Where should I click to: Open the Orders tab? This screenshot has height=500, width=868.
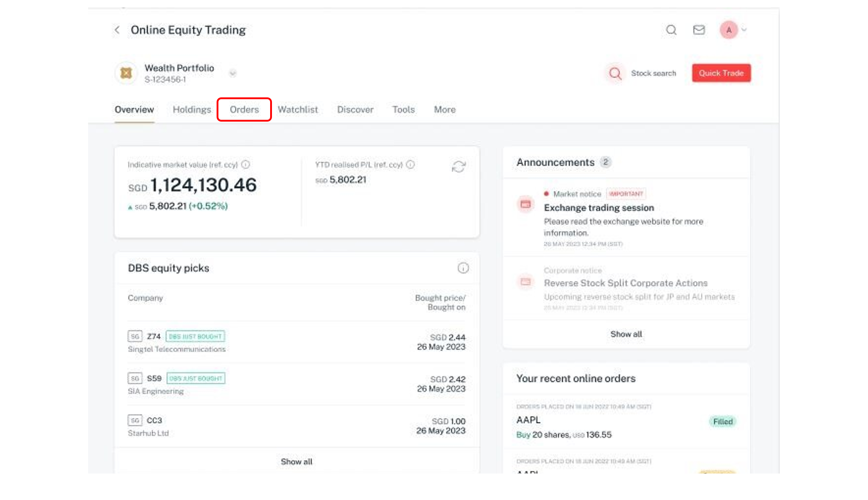(244, 109)
